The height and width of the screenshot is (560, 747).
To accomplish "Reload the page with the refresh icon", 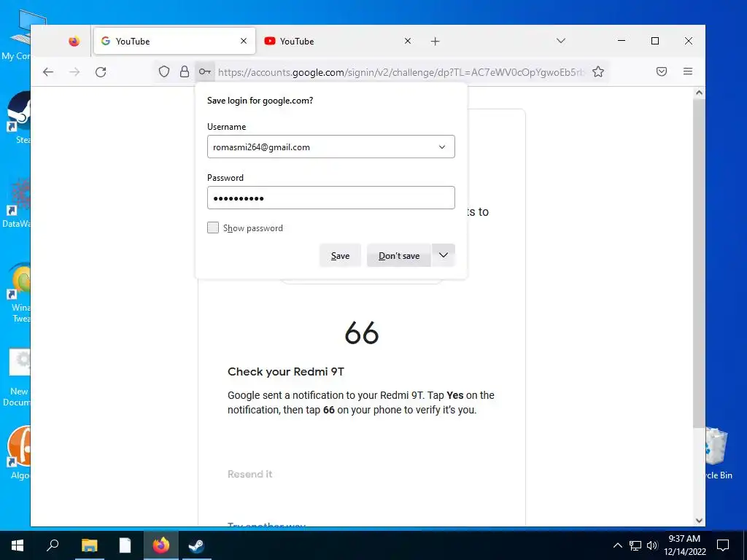I will (101, 72).
